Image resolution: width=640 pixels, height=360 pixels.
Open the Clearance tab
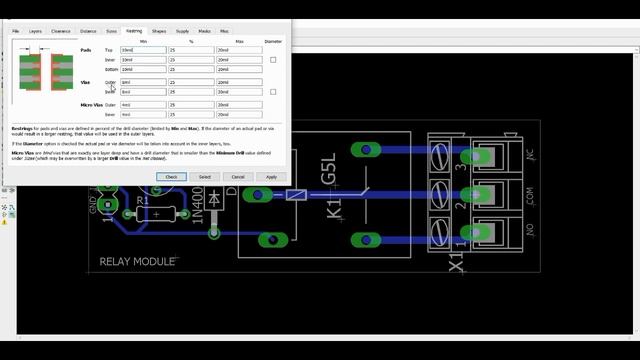tap(61, 31)
